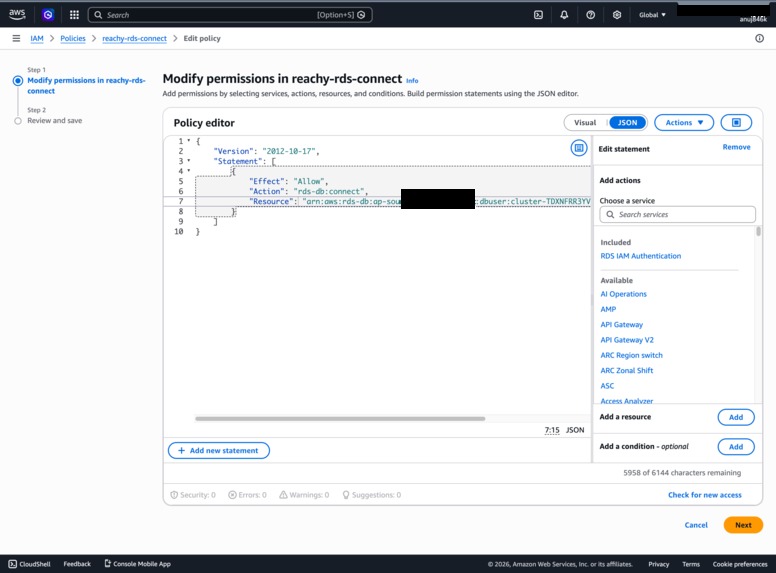
Task: Open the Console Mobile App link
Action: 138,564
